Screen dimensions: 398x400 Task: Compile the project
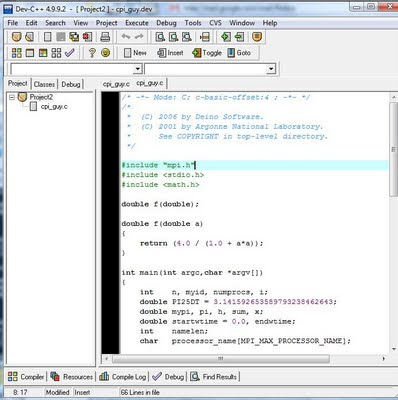16,53
